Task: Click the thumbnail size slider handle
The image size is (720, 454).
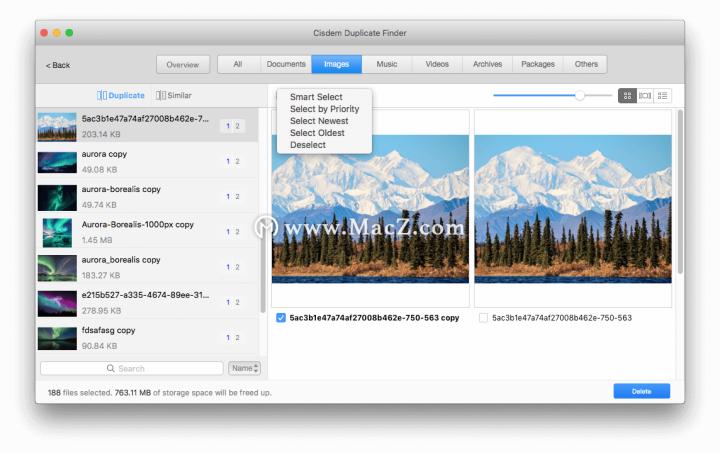Action: click(579, 95)
